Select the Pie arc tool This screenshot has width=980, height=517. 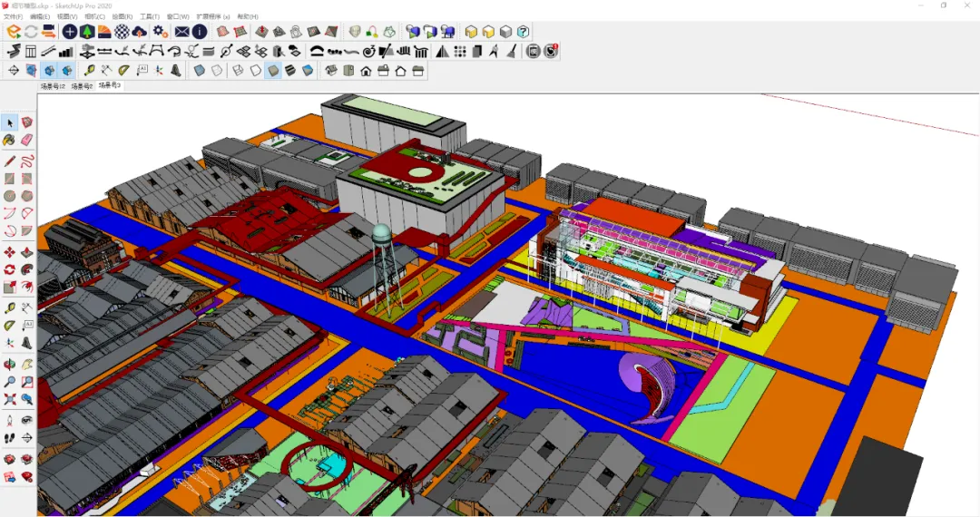[27, 231]
